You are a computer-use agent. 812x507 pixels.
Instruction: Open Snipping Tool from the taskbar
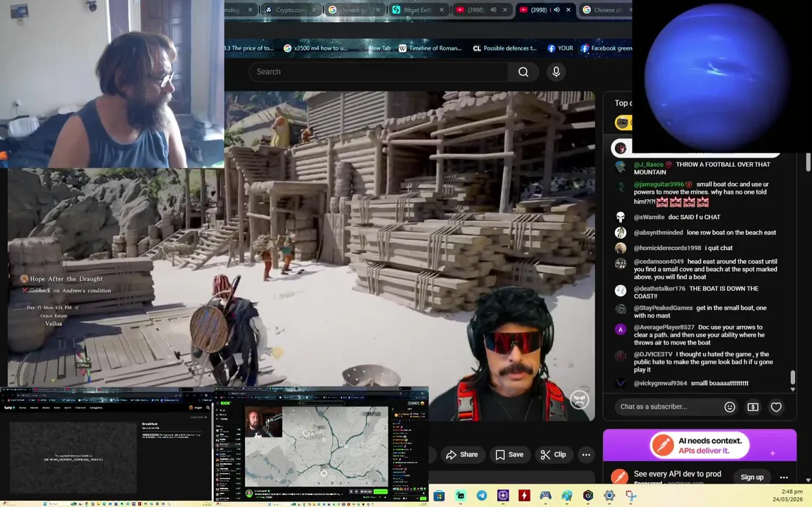(630, 496)
